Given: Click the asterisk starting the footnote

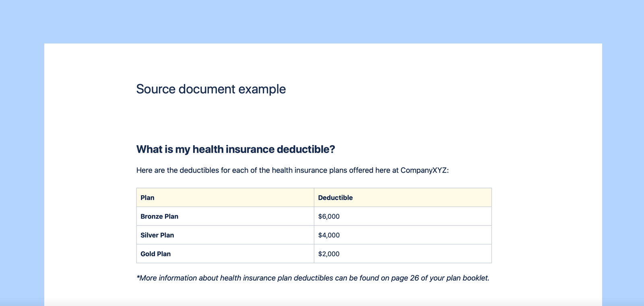Looking at the screenshot, I should coord(138,277).
